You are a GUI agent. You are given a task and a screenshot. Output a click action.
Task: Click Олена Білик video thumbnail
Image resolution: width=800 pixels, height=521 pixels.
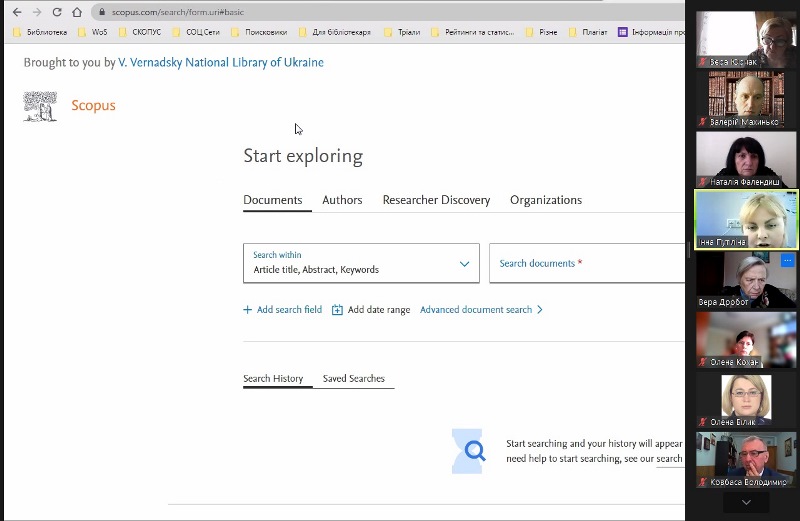[746, 400]
